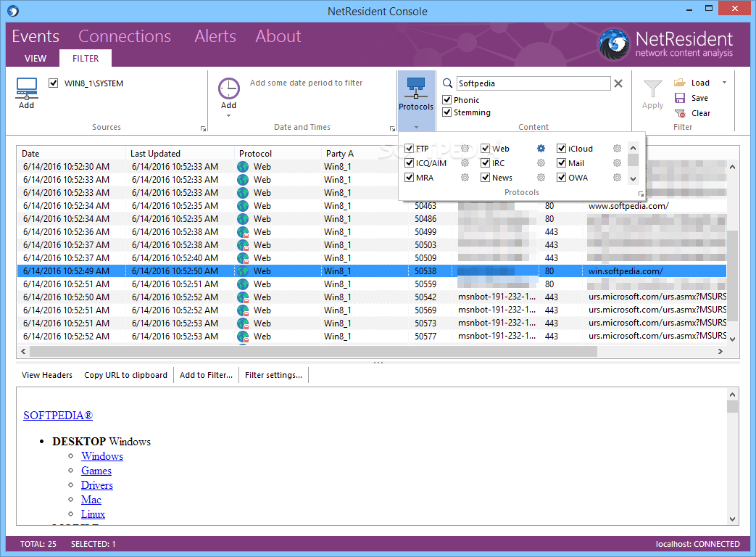Click the Apply filter funnel icon
756x557 pixels.
tap(652, 89)
